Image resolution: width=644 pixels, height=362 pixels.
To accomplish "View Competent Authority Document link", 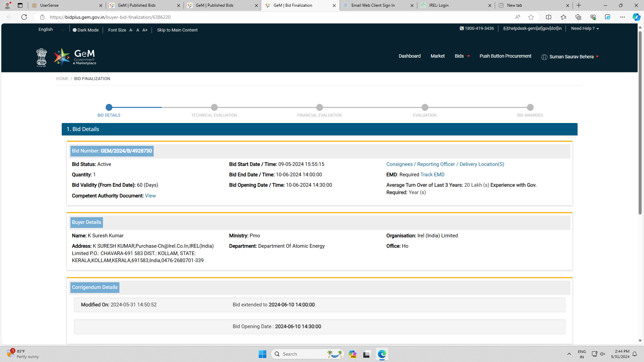I will click(x=150, y=196).
